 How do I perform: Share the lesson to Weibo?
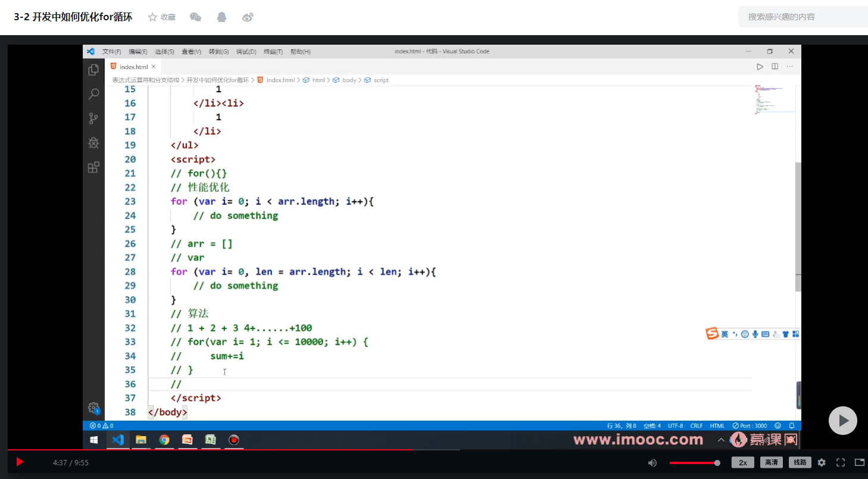248,17
